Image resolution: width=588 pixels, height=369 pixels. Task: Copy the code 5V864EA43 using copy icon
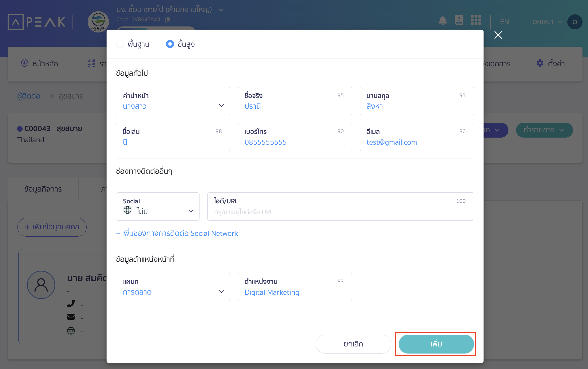tap(168, 19)
